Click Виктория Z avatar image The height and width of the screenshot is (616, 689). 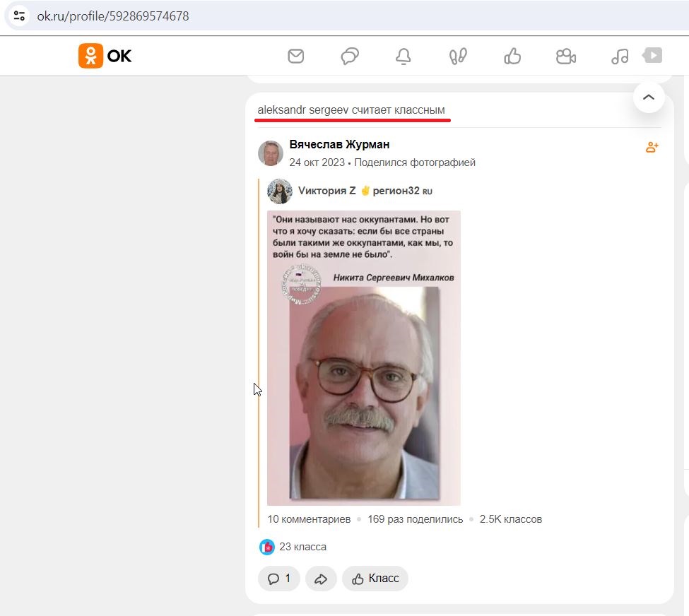pos(280,191)
